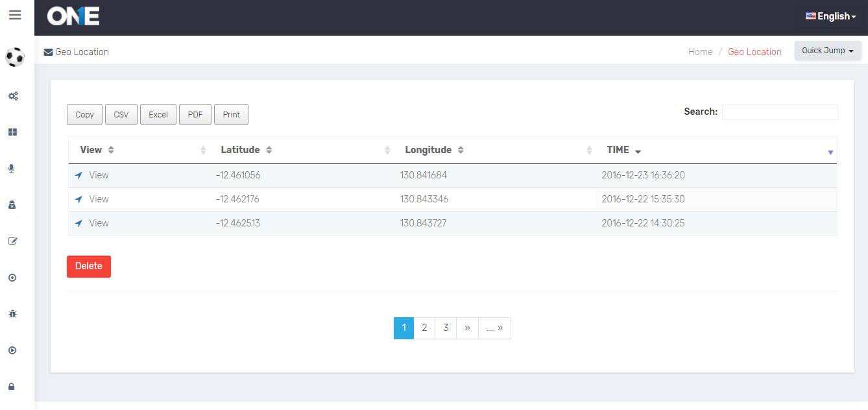Open the English language dropdown
Viewport: 868px width, 410px height.
tap(830, 16)
